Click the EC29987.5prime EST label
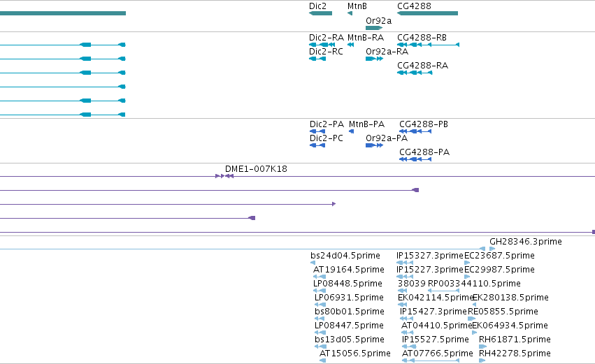Viewport: 595px width, 364px height. [499, 270]
